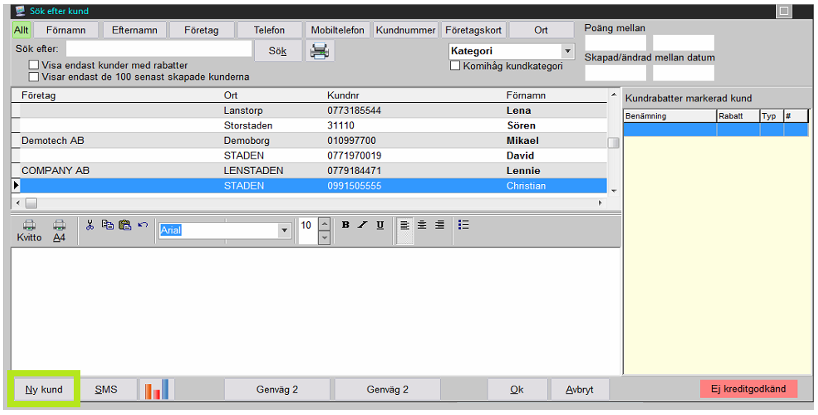Check 'Visar endast de 100 senast skapade kunderna'
The image size is (818, 415).
click(x=34, y=76)
